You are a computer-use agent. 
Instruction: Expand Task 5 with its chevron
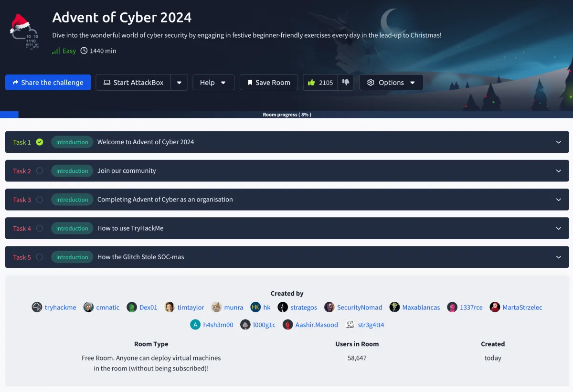(x=559, y=257)
